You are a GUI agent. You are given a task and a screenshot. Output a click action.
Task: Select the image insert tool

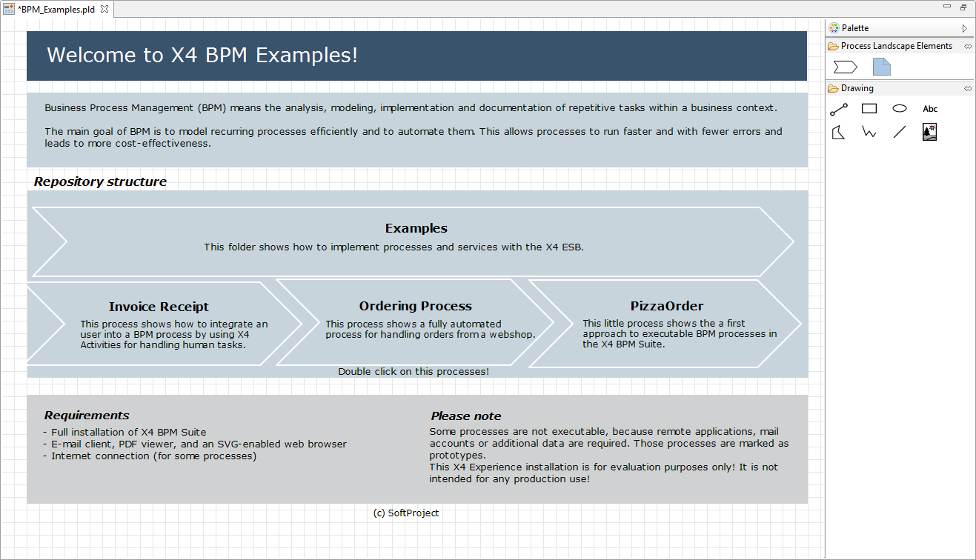pyautogui.click(x=929, y=133)
